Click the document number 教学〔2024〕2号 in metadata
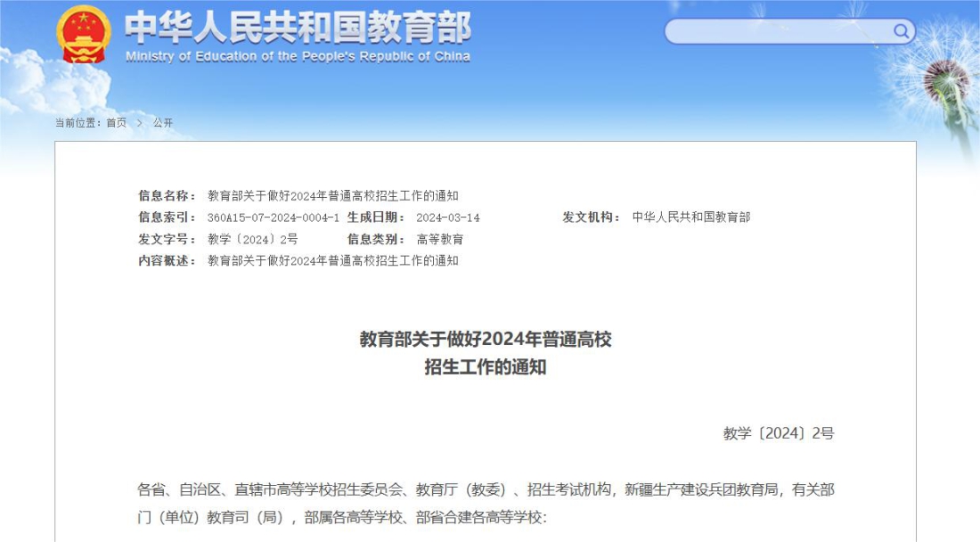Viewport: 980px width, 542px height. [x=252, y=240]
